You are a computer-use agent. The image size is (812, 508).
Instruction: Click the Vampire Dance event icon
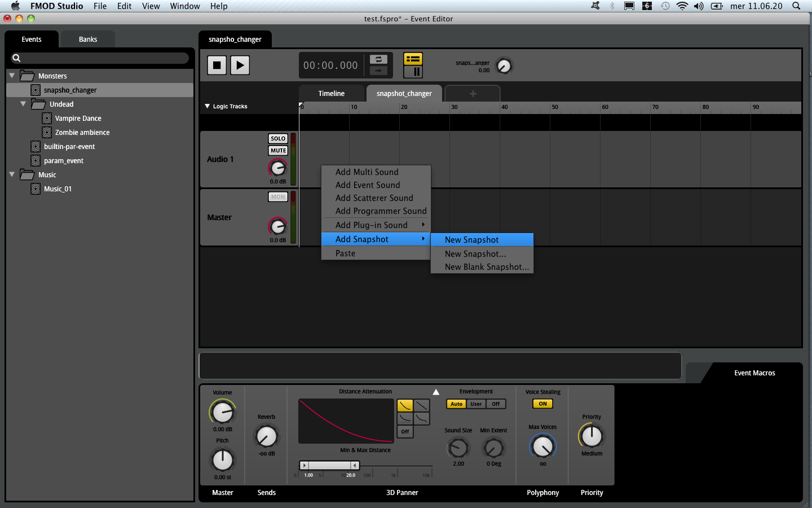(47, 118)
